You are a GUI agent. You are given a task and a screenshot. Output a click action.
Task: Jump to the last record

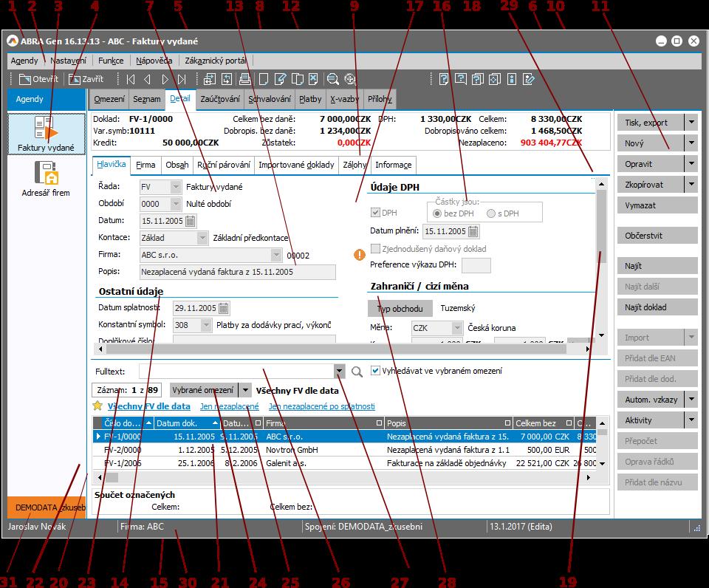coord(182,80)
